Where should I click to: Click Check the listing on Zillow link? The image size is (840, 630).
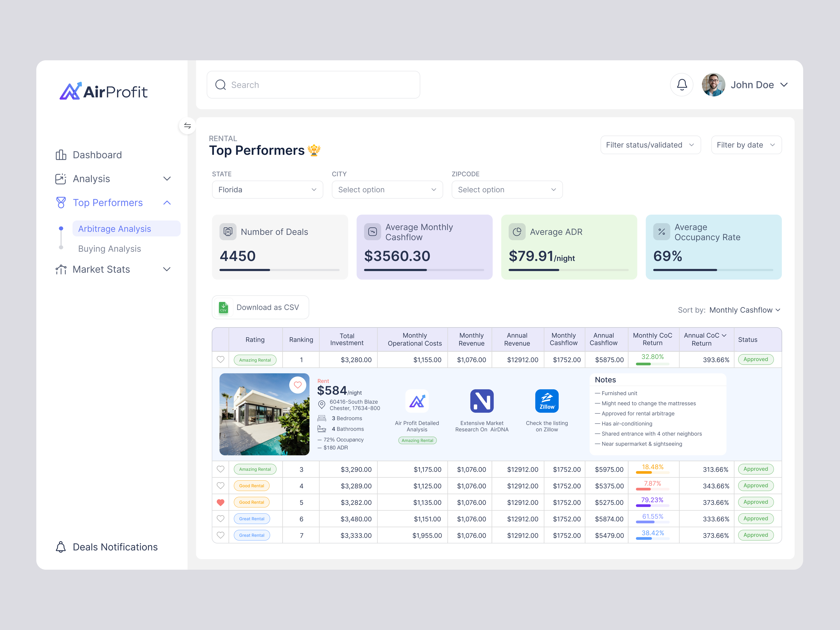547,426
